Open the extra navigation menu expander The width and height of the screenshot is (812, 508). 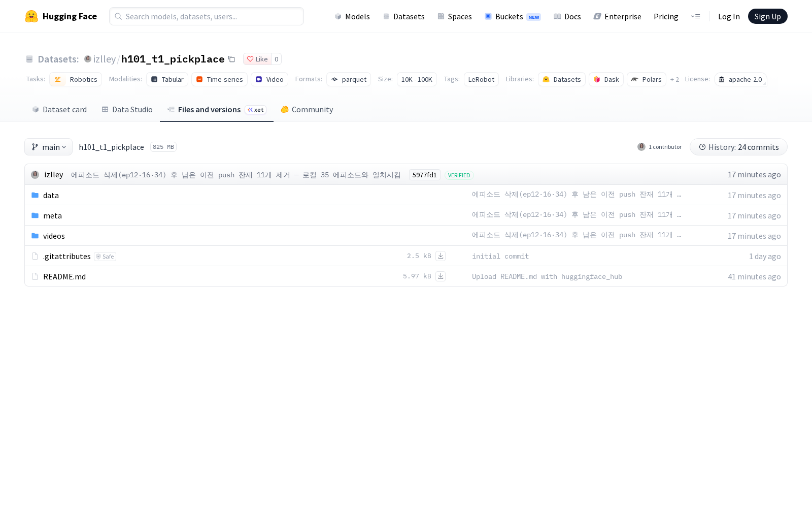click(x=695, y=16)
